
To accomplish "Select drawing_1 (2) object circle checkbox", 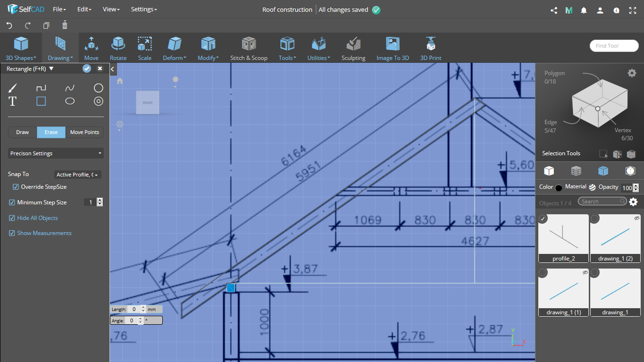I will pos(595,219).
